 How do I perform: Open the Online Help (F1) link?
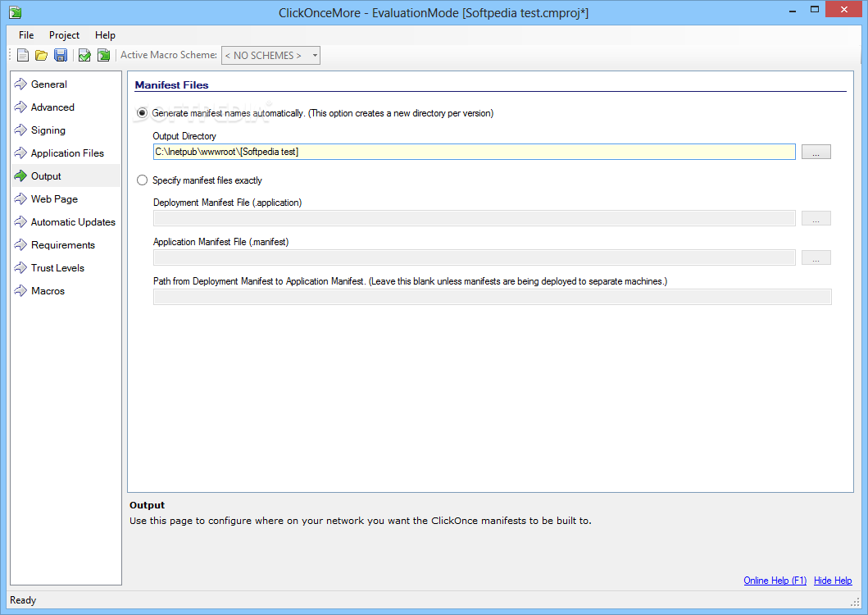[775, 580]
